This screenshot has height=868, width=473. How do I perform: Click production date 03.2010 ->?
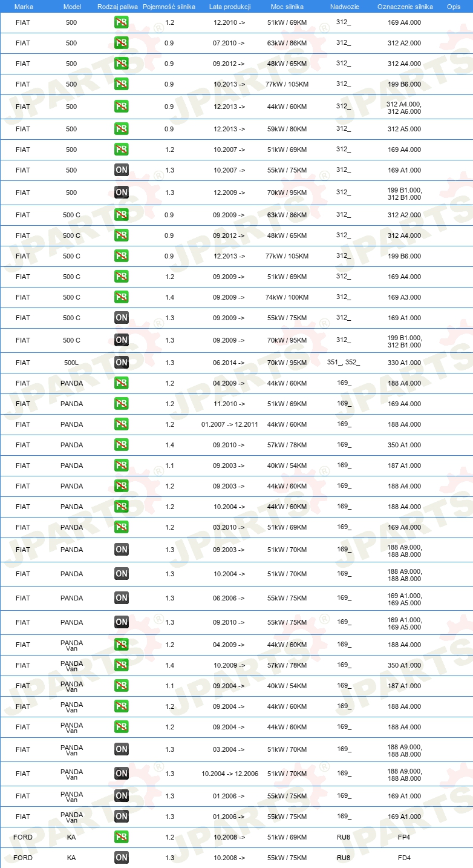[229, 527]
